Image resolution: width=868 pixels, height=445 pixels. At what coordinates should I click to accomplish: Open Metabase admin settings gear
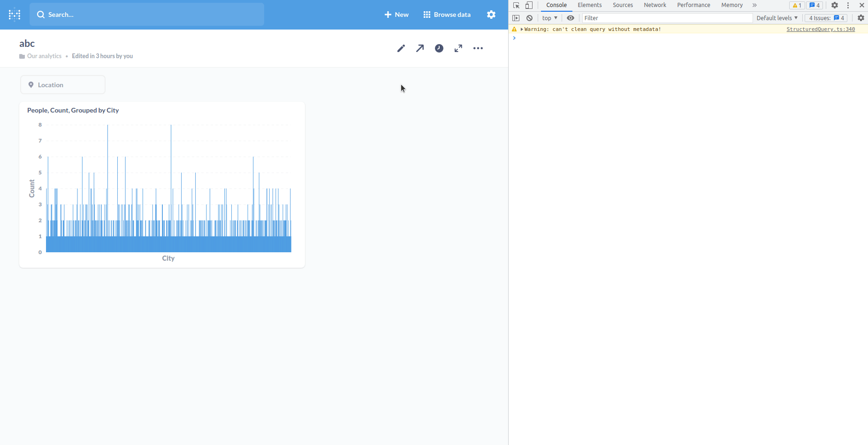click(x=491, y=14)
